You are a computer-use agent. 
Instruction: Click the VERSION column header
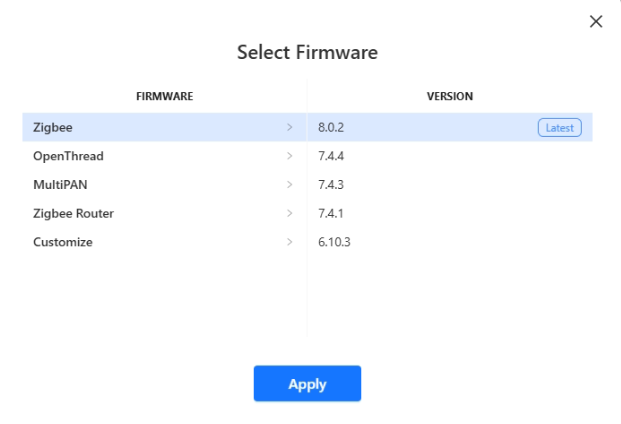point(450,96)
